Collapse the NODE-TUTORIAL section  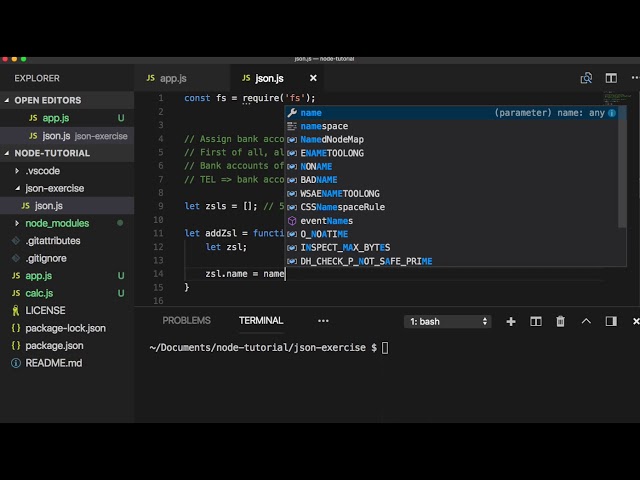click(67, 153)
